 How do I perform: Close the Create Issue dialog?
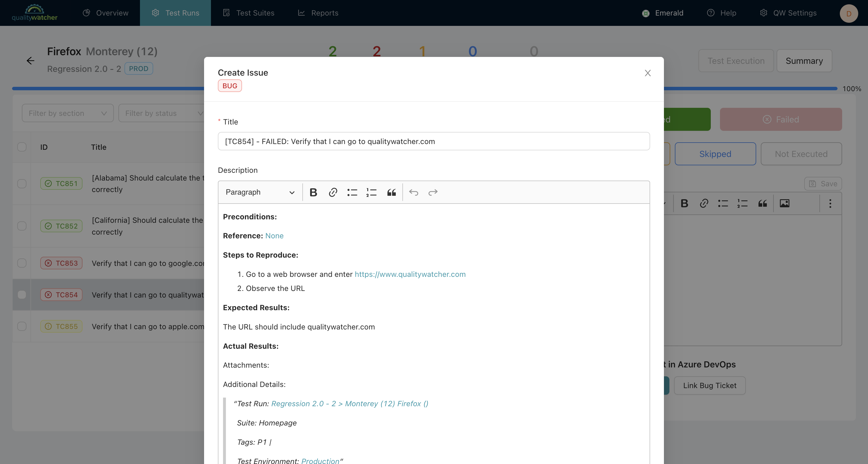point(647,73)
